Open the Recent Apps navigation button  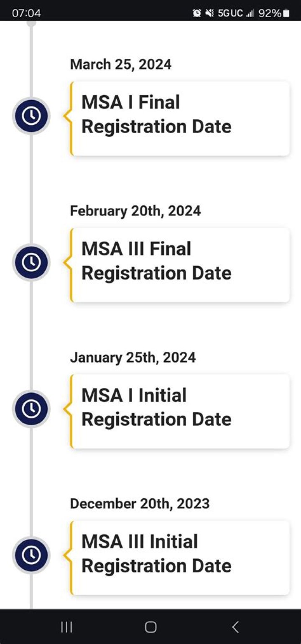point(66,626)
